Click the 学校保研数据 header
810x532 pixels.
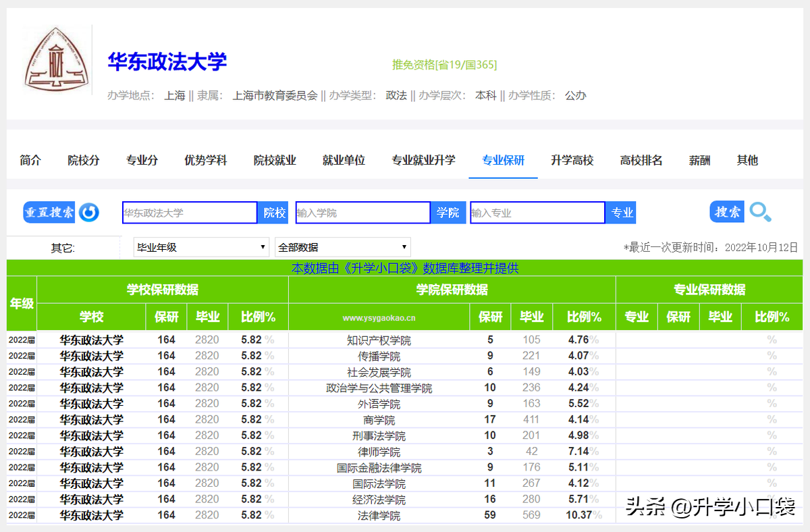(163, 290)
